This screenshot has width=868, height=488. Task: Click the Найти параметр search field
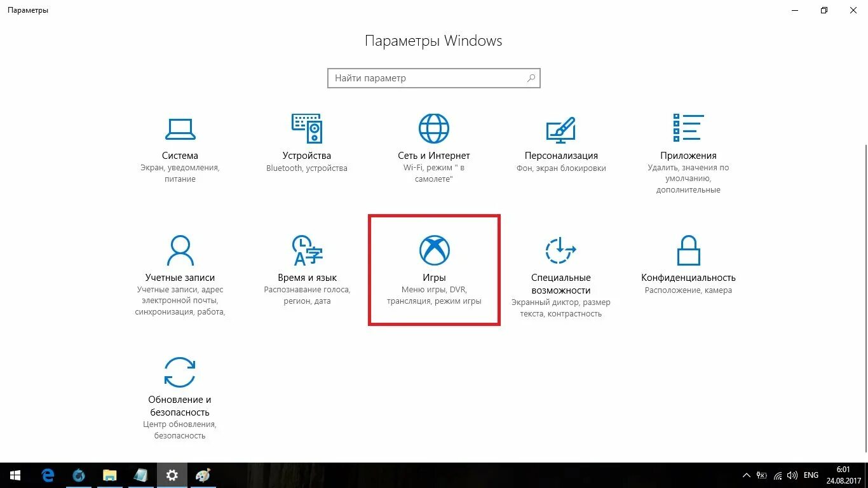pyautogui.click(x=434, y=78)
